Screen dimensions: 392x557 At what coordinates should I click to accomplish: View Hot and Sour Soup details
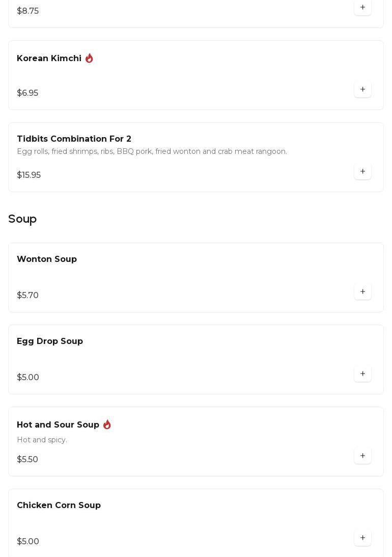[58, 425]
